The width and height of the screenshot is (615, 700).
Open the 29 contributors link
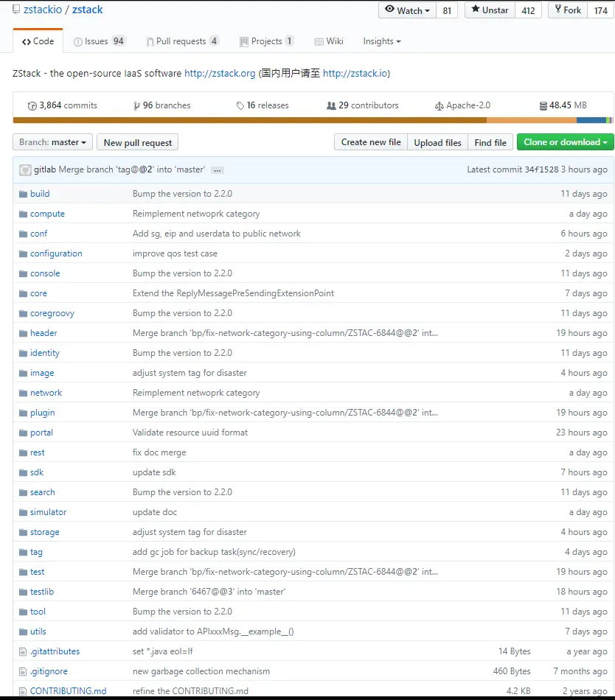(x=363, y=105)
